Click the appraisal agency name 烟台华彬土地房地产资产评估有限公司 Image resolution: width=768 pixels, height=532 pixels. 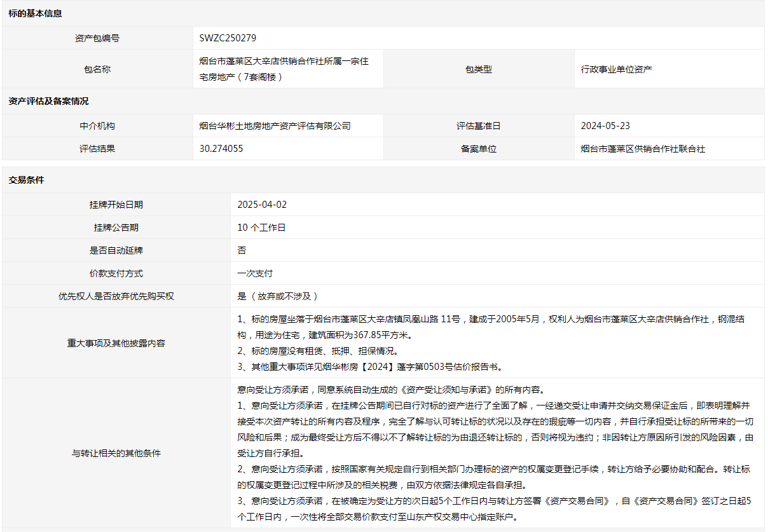coord(275,126)
